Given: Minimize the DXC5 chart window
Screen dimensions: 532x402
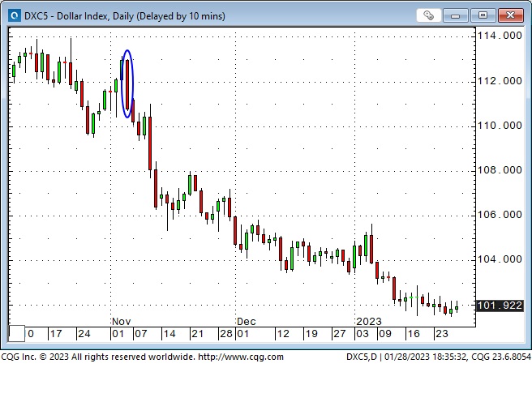Looking at the screenshot, I should pyautogui.click(x=456, y=15).
